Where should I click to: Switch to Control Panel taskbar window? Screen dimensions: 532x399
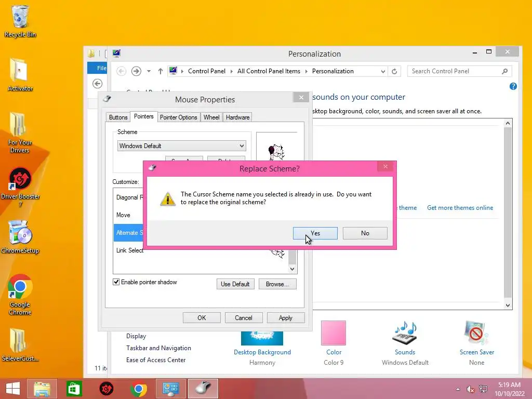[x=170, y=389]
